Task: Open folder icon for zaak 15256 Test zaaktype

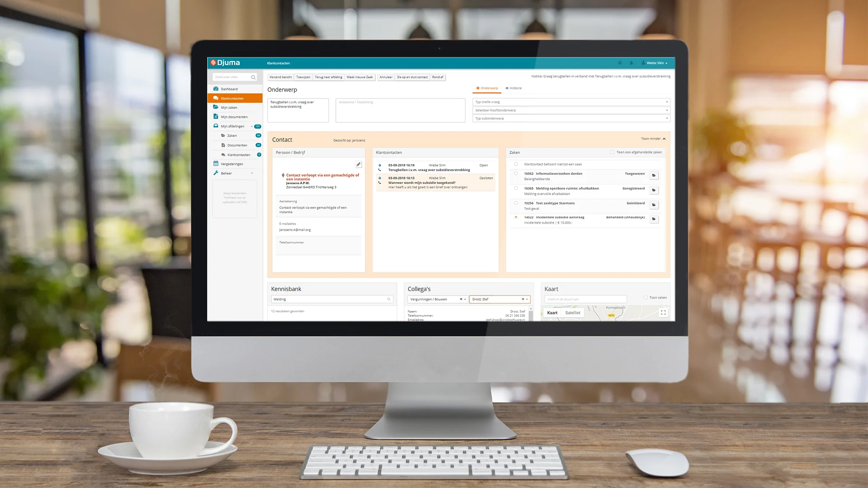Action: pos(654,205)
